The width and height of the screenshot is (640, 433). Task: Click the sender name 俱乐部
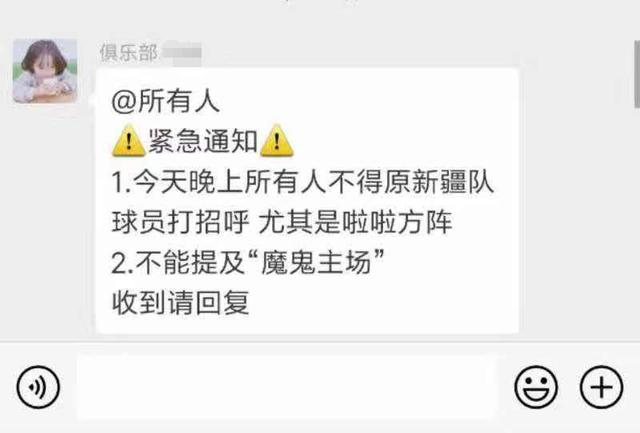[129, 53]
